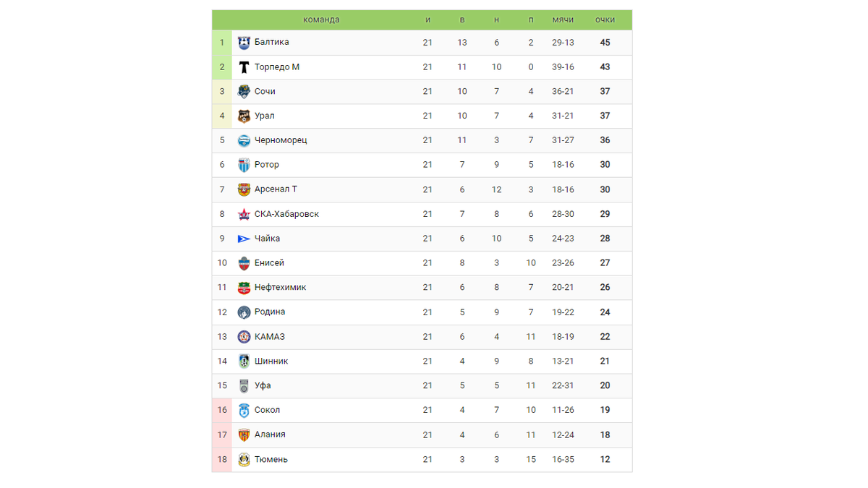
Task: Click the команда column header
Action: 321,20
